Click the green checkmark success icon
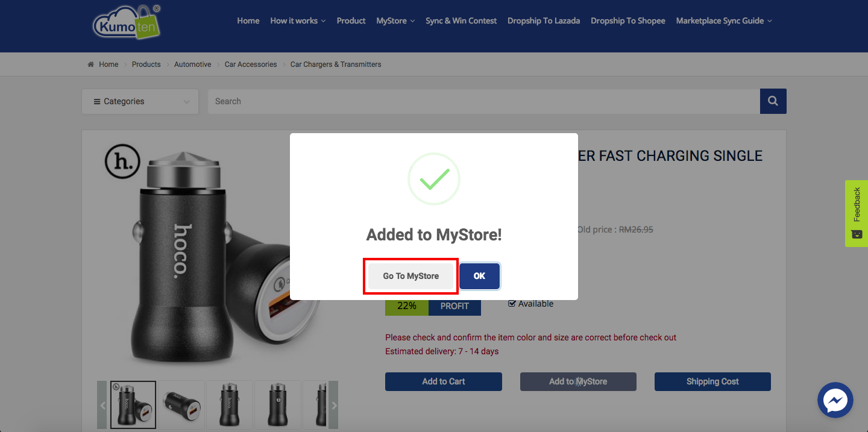 [x=434, y=179]
